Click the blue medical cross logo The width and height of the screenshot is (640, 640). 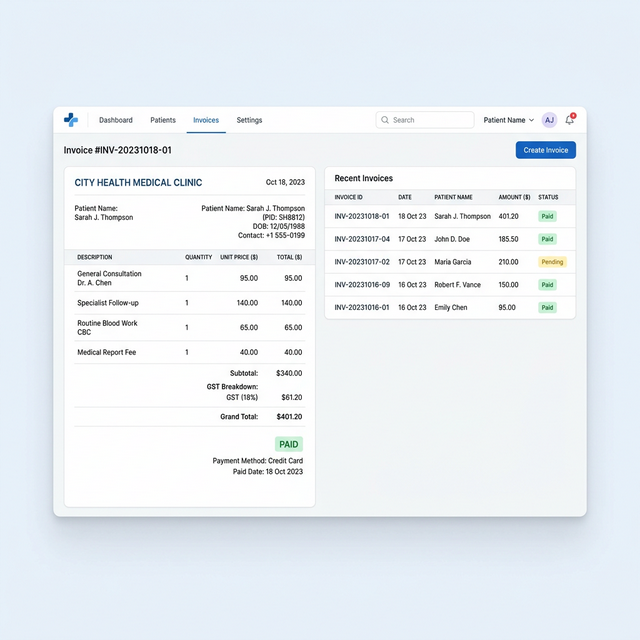pos(71,120)
